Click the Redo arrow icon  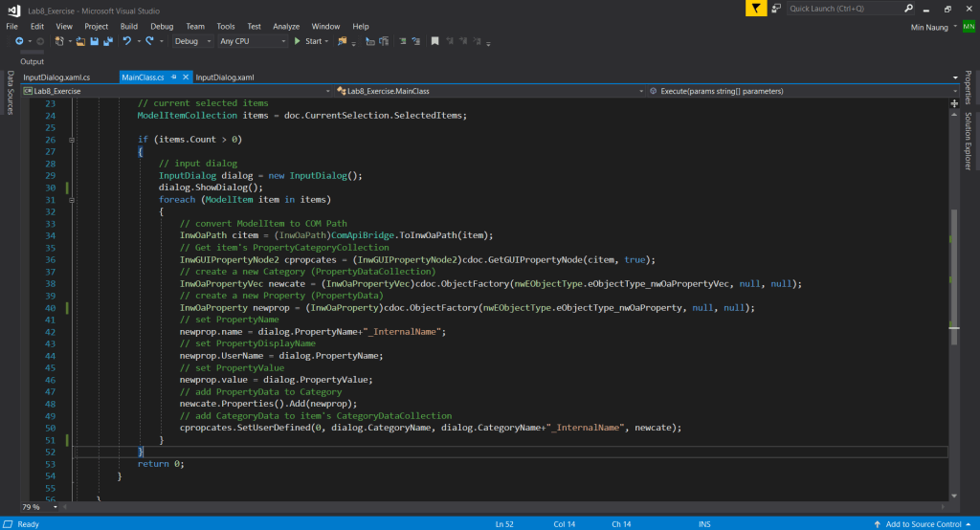150,41
